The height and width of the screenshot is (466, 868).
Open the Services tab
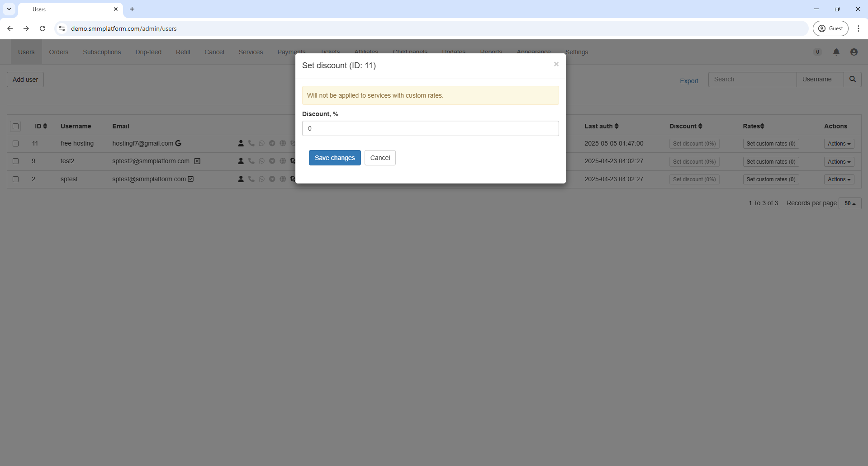point(251,52)
